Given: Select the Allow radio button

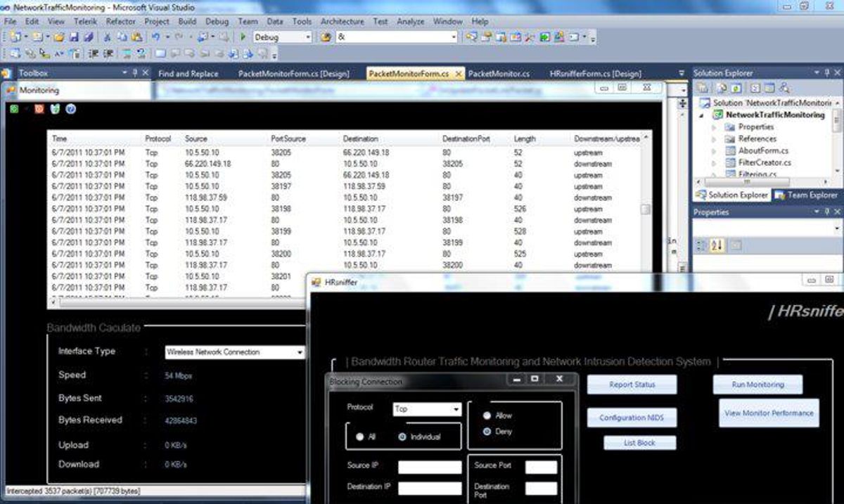Looking at the screenshot, I should point(487,415).
